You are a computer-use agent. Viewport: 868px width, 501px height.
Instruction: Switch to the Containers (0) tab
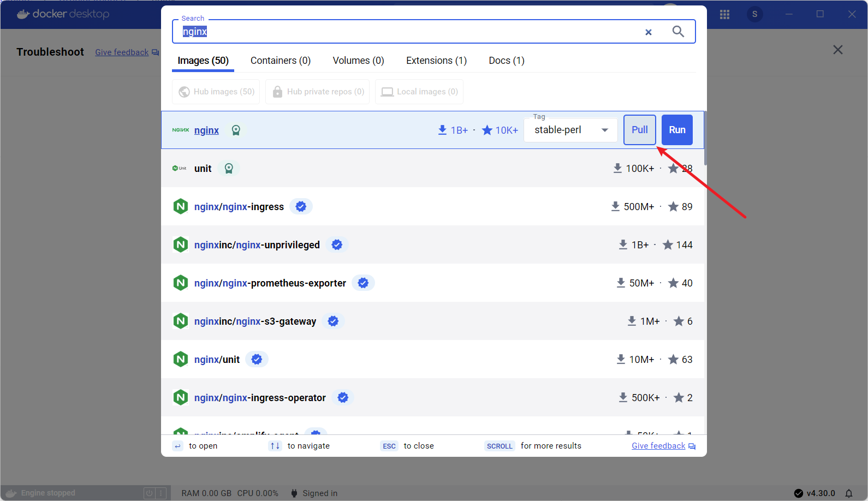point(281,61)
